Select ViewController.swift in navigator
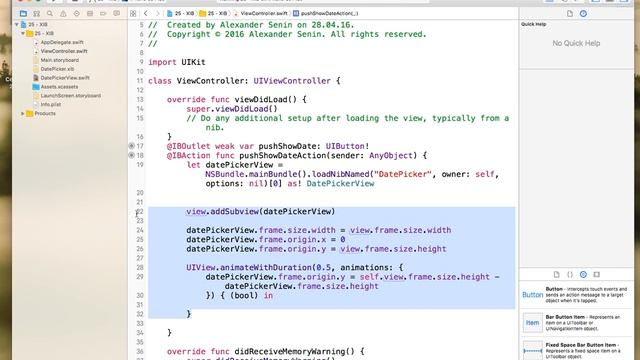640x360 pixels. click(x=64, y=51)
